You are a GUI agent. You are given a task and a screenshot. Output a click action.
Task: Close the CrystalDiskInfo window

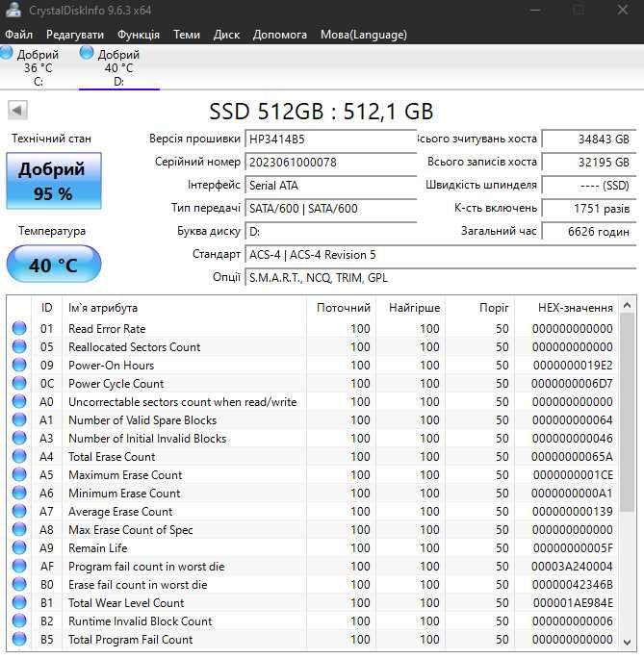pyautogui.click(x=623, y=10)
